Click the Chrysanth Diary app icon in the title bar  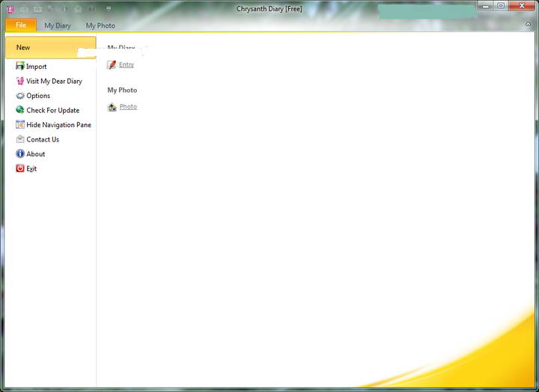coord(10,9)
